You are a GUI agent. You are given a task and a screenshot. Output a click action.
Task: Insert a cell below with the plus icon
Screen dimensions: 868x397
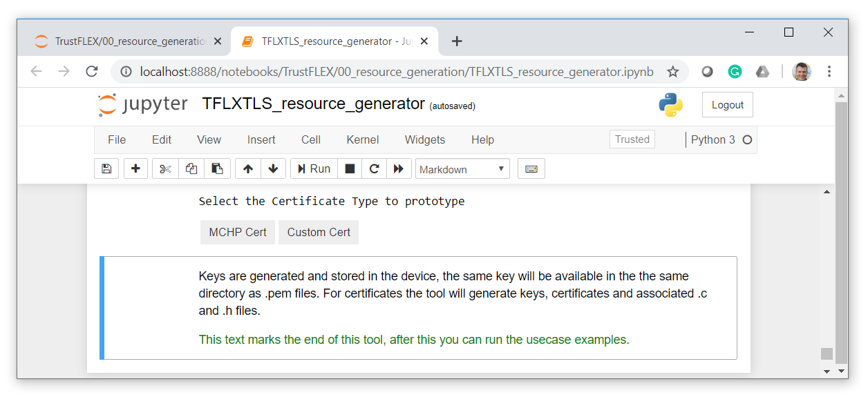pyautogui.click(x=135, y=169)
